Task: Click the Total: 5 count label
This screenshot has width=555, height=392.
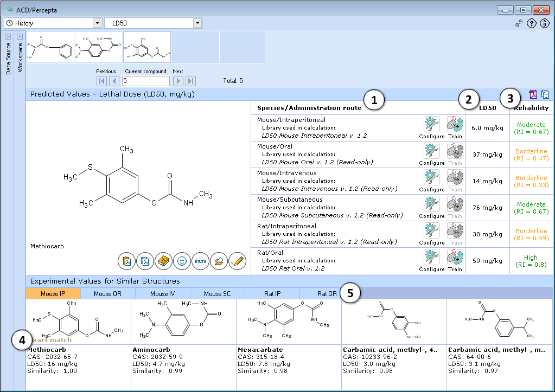Action: click(233, 81)
